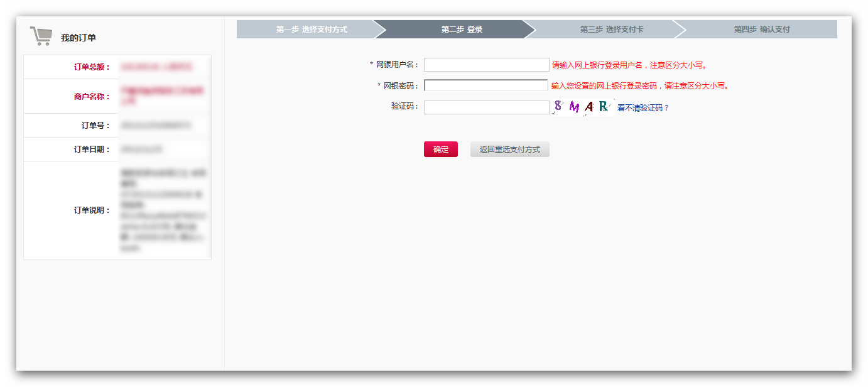Click the 订单日期 row label
This screenshot has height=387, width=868.
92,150
